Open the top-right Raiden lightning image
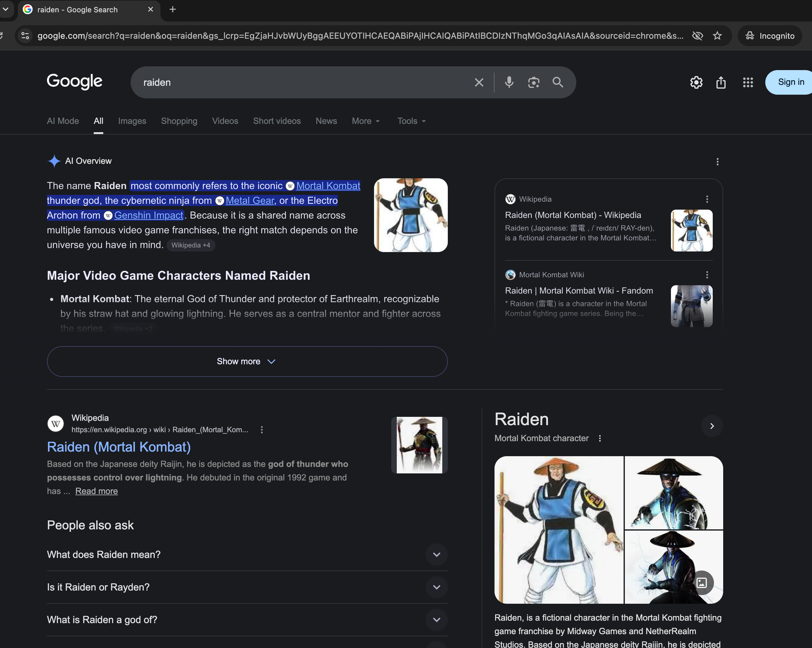The image size is (812, 648). click(674, 493)
